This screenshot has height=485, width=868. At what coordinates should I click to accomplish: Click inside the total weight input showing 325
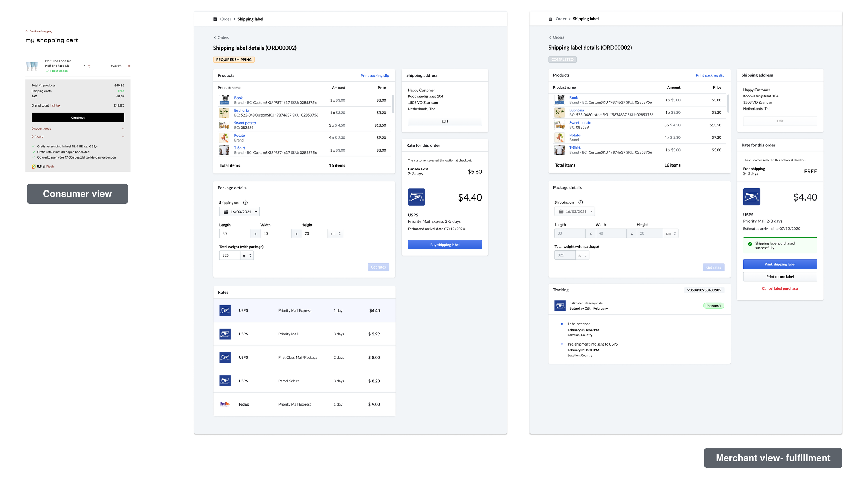[229, 255]
